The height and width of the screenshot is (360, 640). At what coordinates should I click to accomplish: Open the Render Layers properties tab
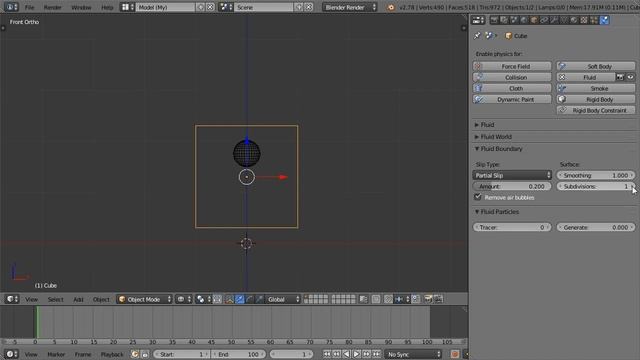pos(504,20)
